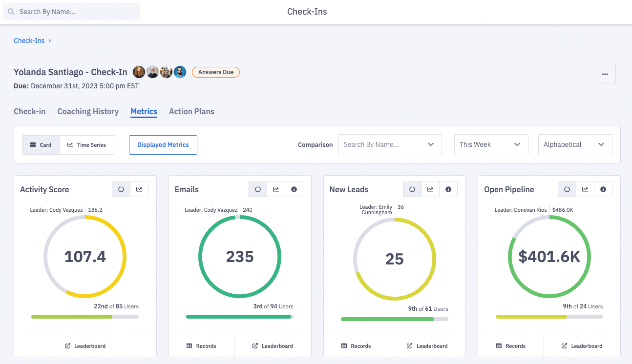The image size is (632, 364).
Task: Switch Activity Score card to line chart
Action: [x=139, y=189]
